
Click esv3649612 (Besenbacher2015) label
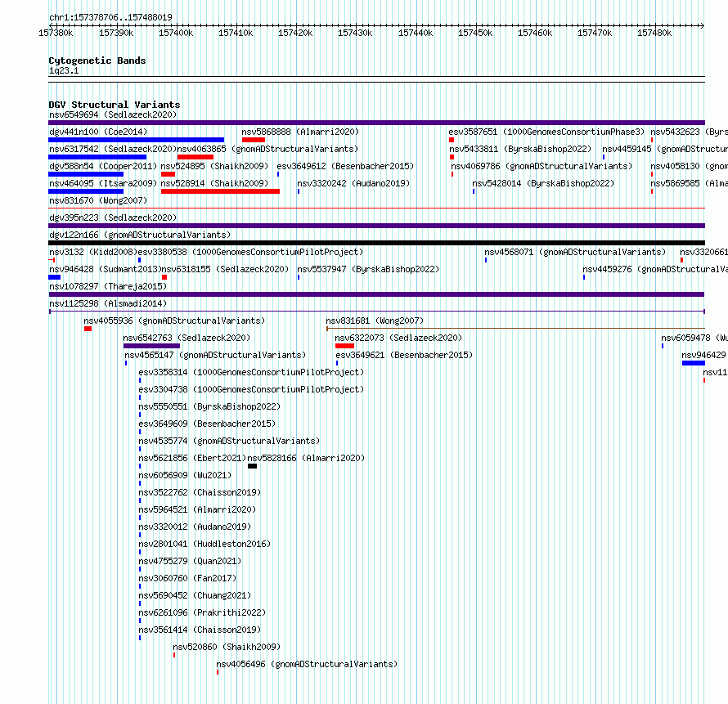tap(345, 166)
